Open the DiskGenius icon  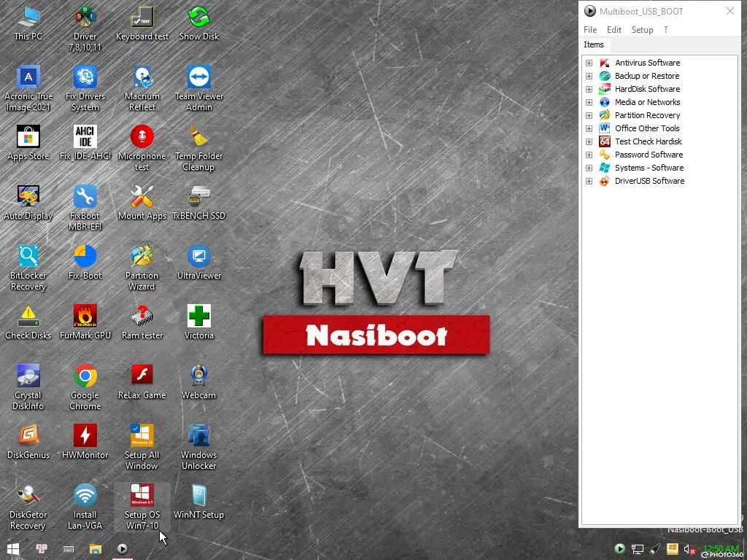tap(28, 442)
